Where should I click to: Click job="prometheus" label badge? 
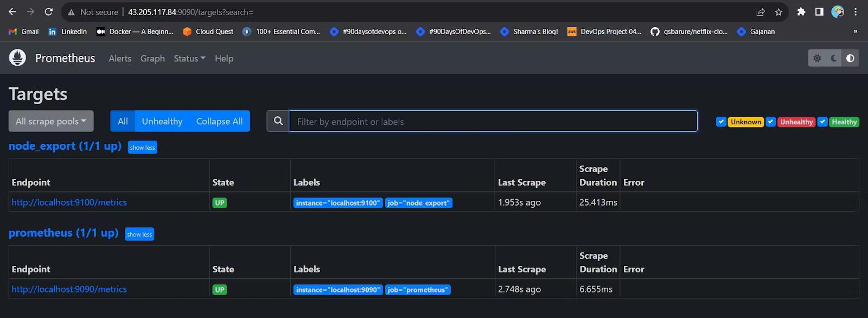click(x=418, y=290)
